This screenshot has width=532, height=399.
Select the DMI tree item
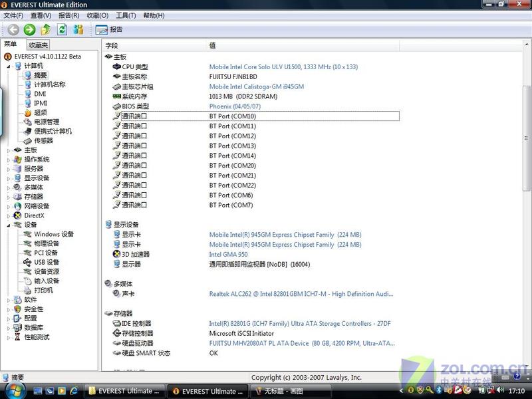point(40,94)
